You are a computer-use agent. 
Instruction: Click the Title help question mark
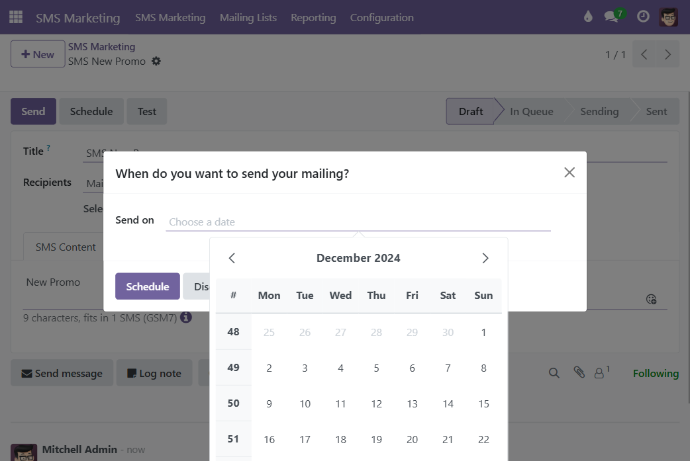(48, 148)
